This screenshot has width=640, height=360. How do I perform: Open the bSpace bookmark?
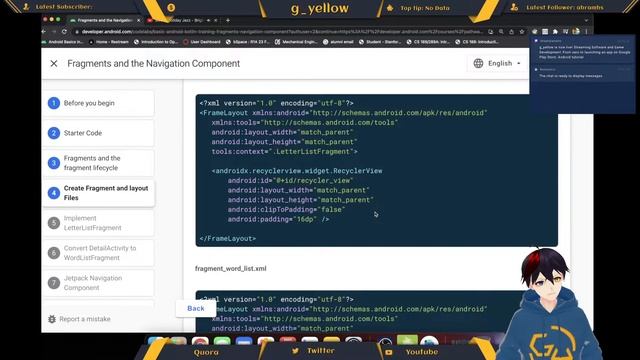point(248,42)
